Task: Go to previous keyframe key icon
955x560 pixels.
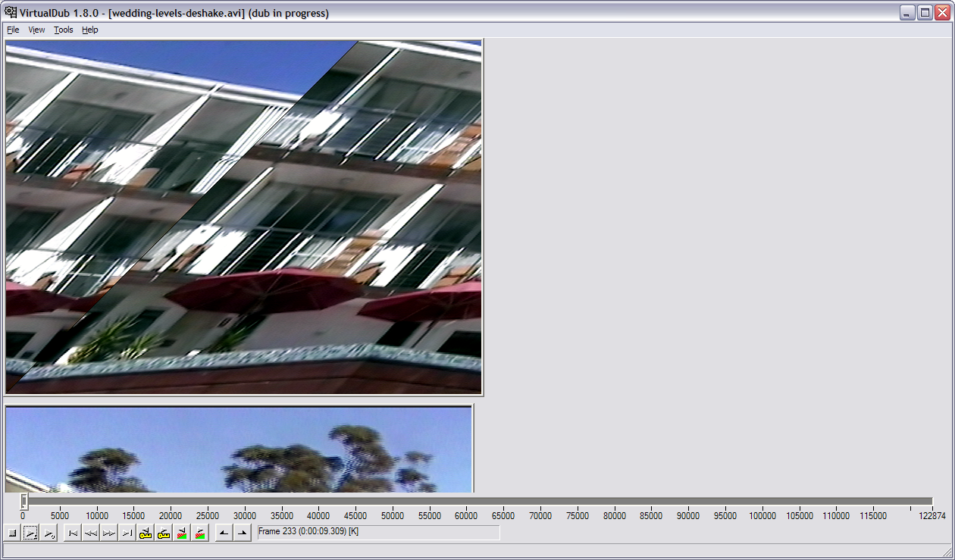Action: point(146,533)
